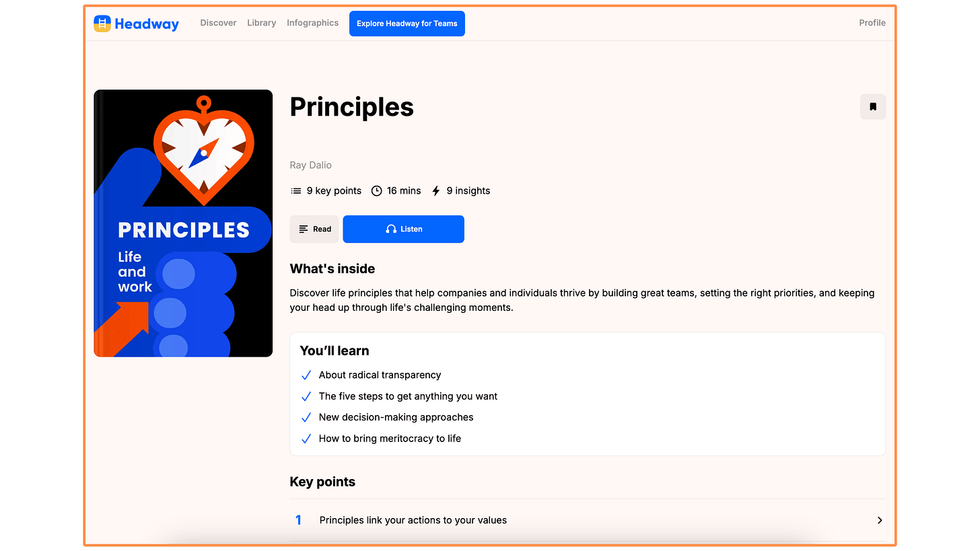Click the blue checkmark beside radical transparency

(306, 375)
